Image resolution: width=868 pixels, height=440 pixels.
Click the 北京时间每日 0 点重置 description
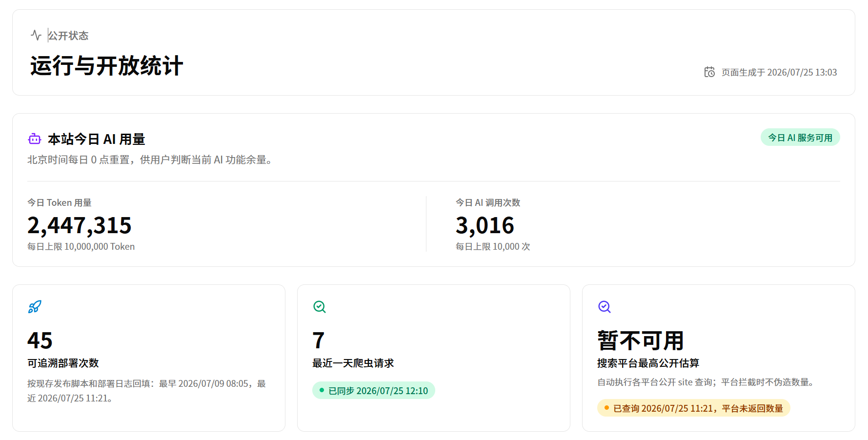(x=150, y=160)
